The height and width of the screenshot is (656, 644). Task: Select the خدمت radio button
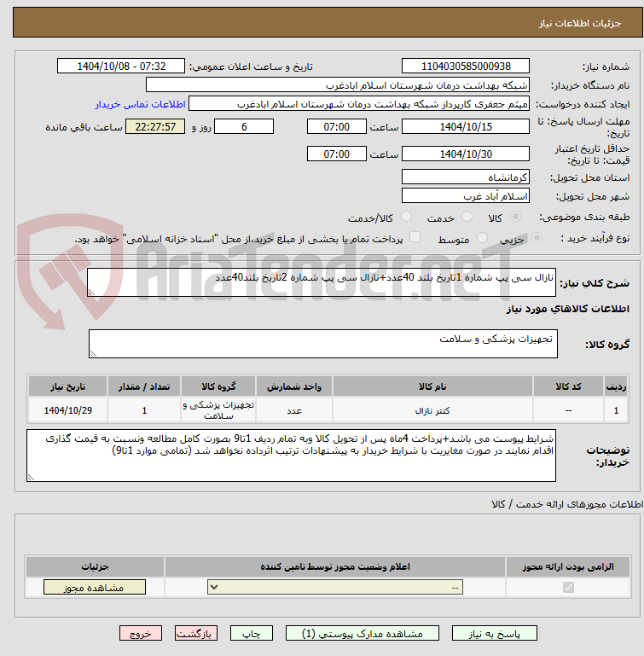[x=467, y=217]
